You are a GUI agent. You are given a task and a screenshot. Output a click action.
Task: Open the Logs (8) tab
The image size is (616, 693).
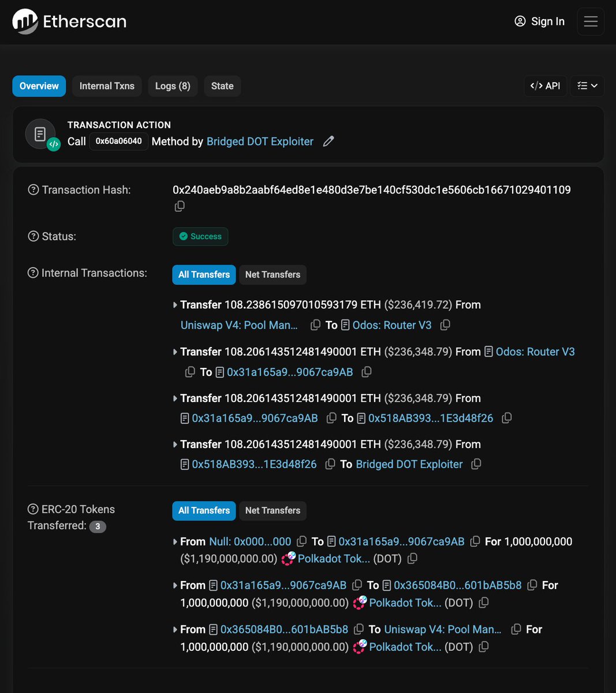(x=173, y=86)
